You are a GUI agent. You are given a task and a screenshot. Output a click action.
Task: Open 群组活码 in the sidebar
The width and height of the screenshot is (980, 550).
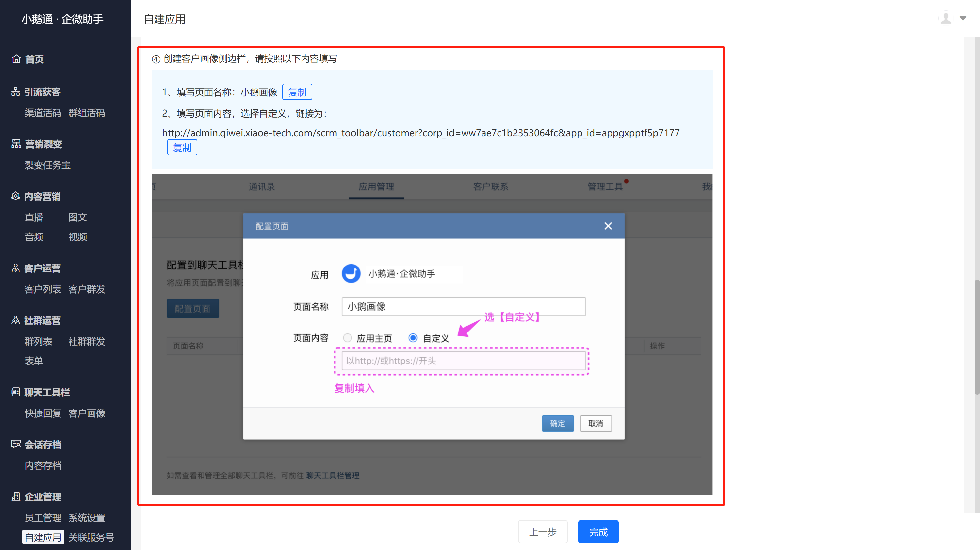coord(87,113)
